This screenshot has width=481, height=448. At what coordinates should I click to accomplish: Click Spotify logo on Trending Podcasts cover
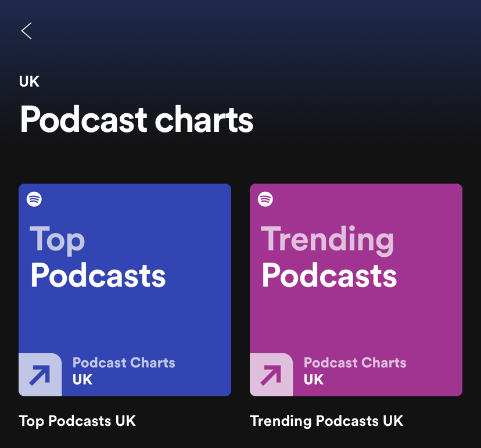pyautogui.click(x=265, y=199)
